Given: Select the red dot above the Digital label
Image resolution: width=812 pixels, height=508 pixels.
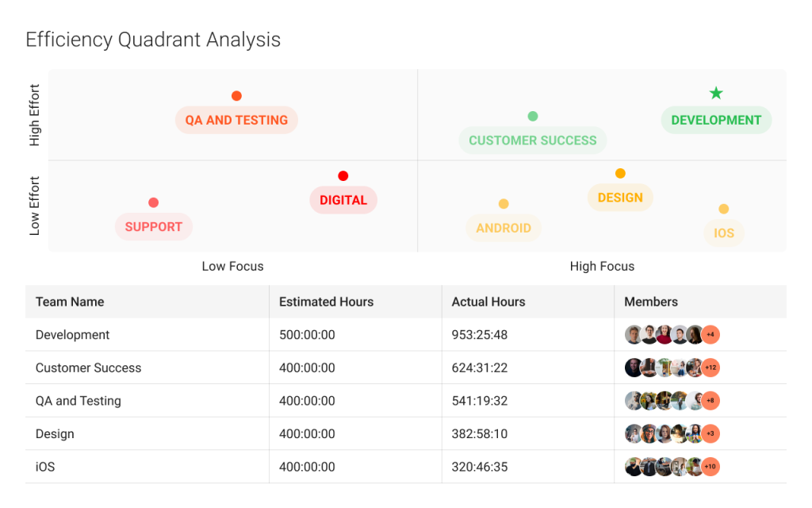Looking at the screenshot, I should (344, 174).
